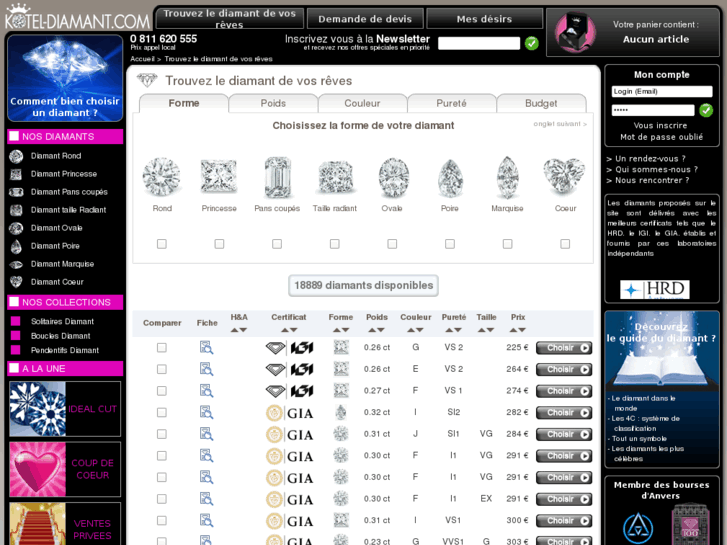This screenshot has width=727, height=545.
Task: Check the Poire shape checkbox
Action: (450, 244)
